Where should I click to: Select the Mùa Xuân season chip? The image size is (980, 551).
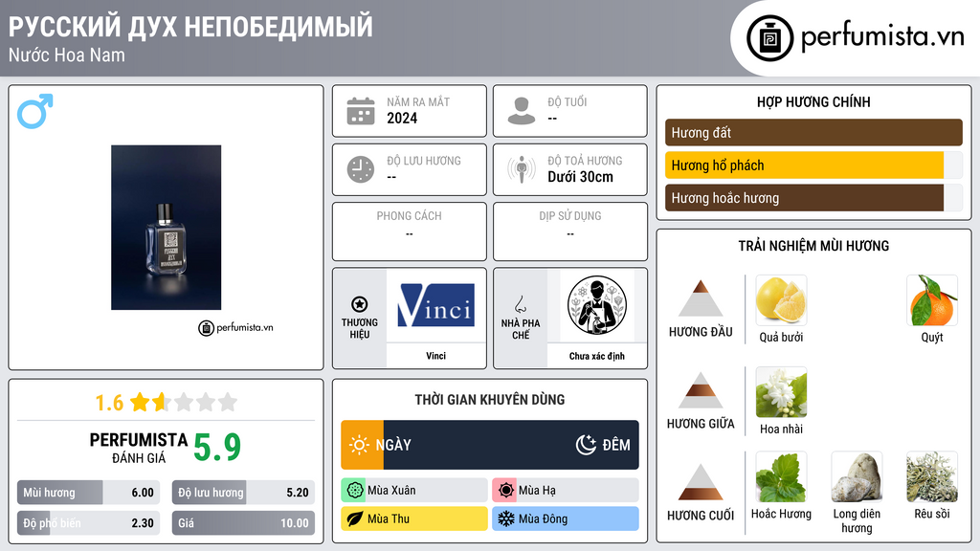[414, 491]
